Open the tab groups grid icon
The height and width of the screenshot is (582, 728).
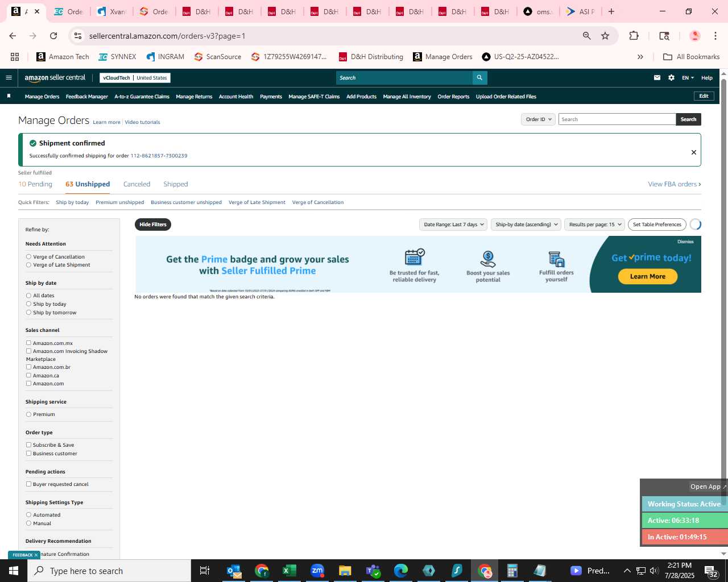[x=15, y=57]
